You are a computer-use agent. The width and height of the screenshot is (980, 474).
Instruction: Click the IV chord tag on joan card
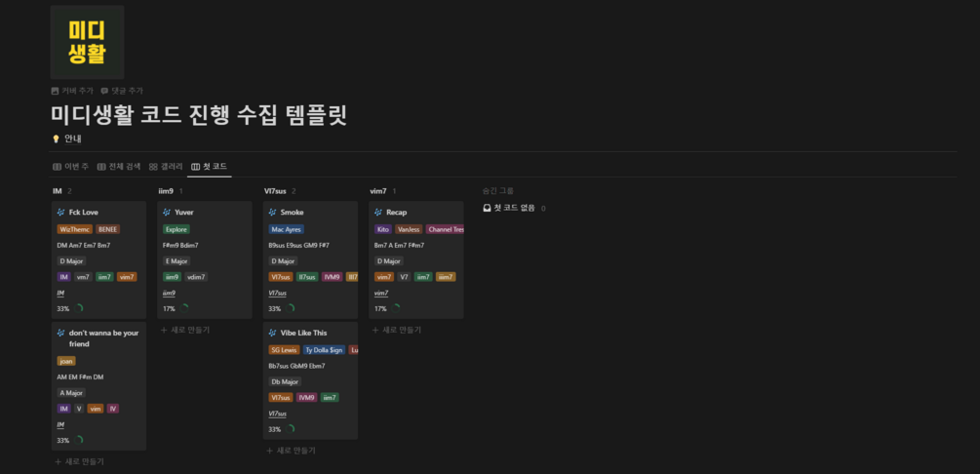tap(112, 409)
